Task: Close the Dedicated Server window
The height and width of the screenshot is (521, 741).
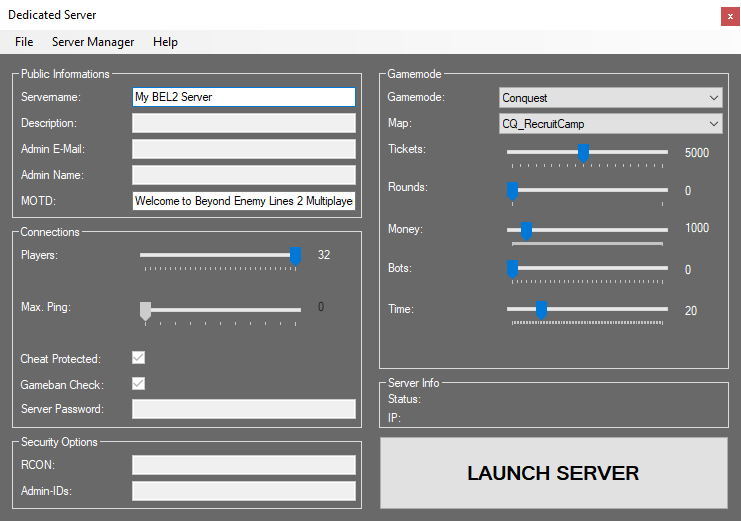Action: click(x=729, y=16)
